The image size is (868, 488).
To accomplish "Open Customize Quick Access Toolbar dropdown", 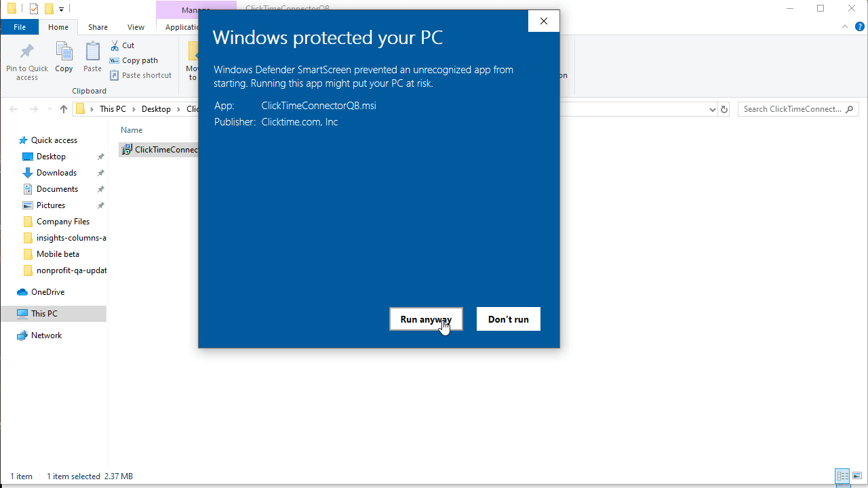I will click(x=61, y=9).
